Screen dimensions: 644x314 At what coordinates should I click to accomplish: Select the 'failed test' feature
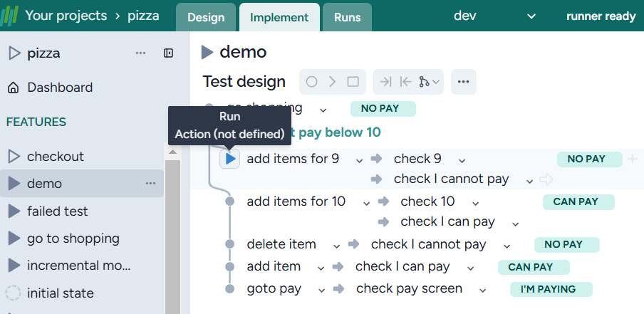tap(57, 211)
